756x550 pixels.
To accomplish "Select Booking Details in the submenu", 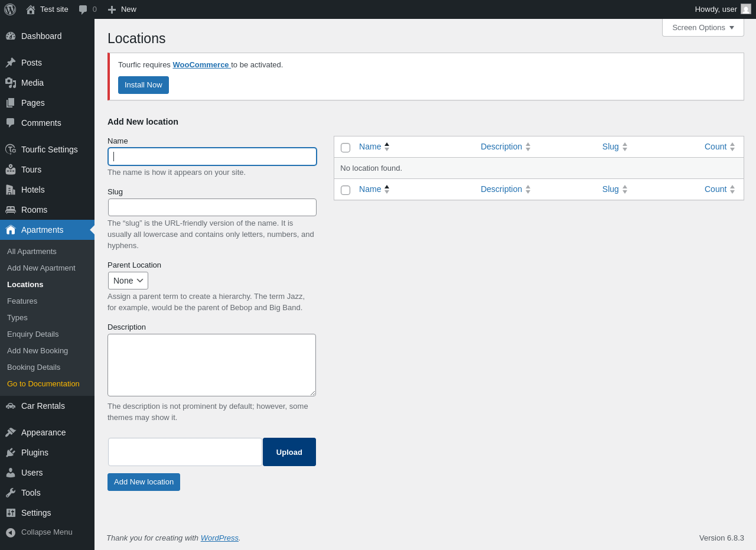I will tap(34, 367).
